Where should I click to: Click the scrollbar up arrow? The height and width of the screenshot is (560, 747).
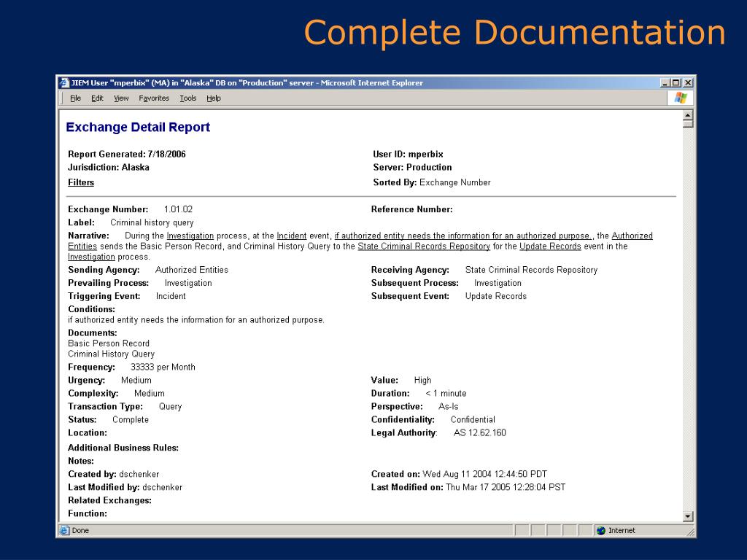687,116
